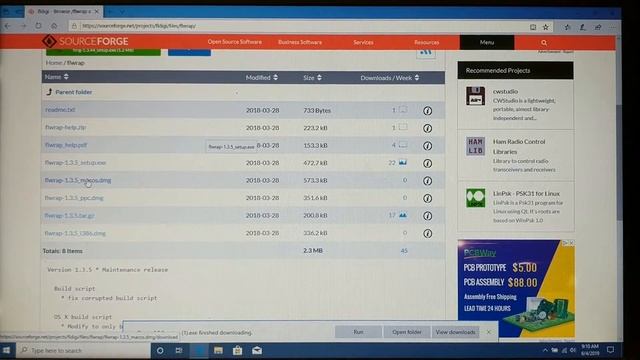Open Microsoft Store from the taskbar
The image size is (640, 360).
tap(238, 351)
